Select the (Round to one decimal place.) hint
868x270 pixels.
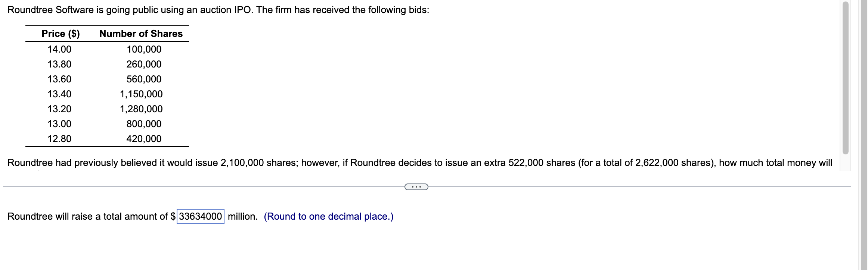coord(329,216)
